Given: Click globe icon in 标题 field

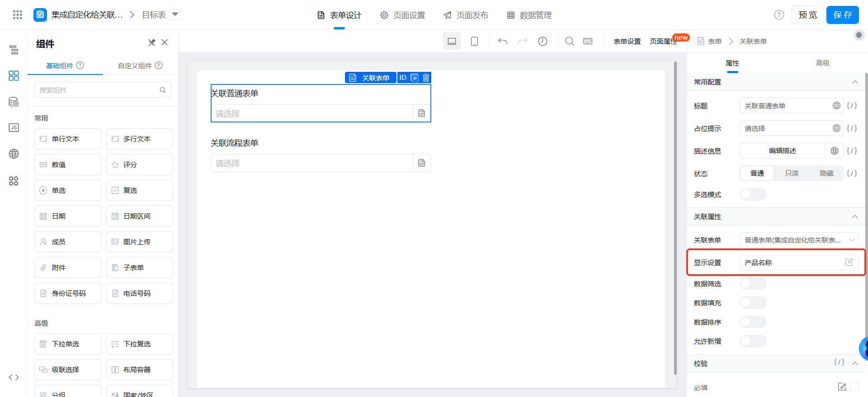Looking at the screenshot, I should [x=837, y=105].
